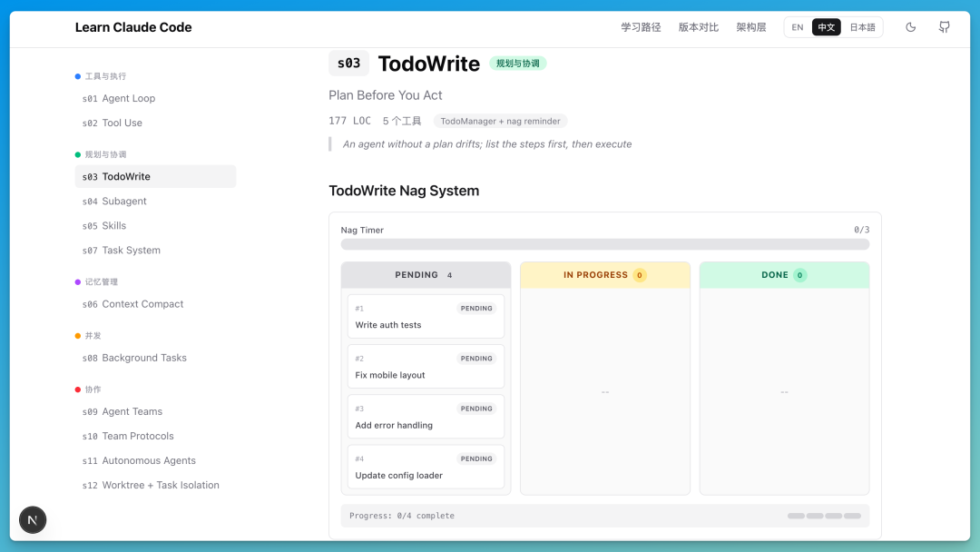Click the Done column count badge
This screenshot has height=552, width=980.
click(799, 275)
